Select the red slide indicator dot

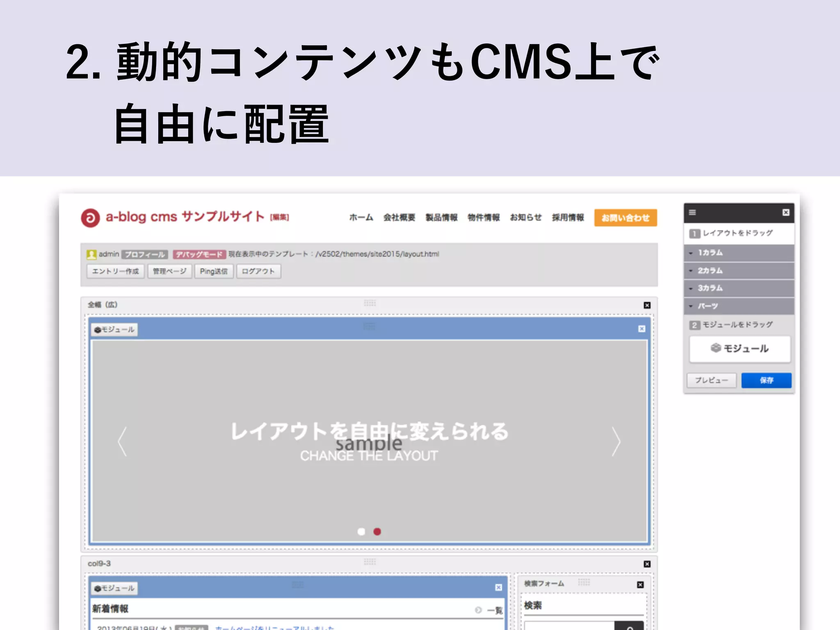click(377, 532)
